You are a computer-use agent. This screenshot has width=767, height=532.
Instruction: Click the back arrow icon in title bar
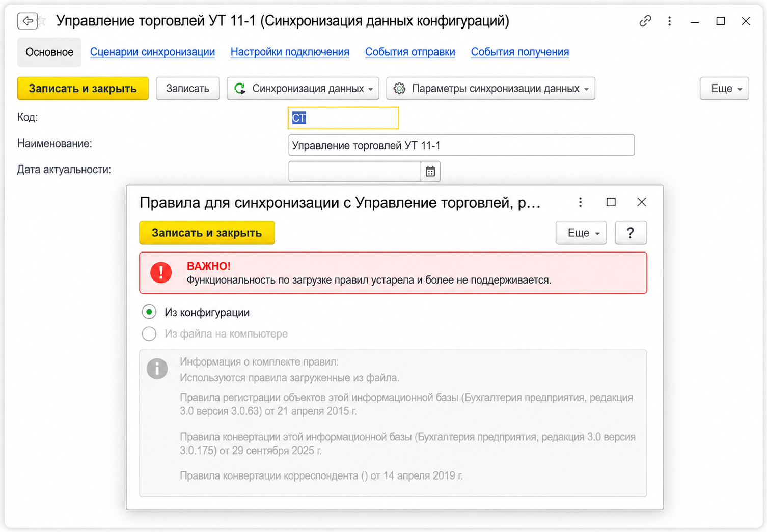pyautogui.click(x=27, y=21)
